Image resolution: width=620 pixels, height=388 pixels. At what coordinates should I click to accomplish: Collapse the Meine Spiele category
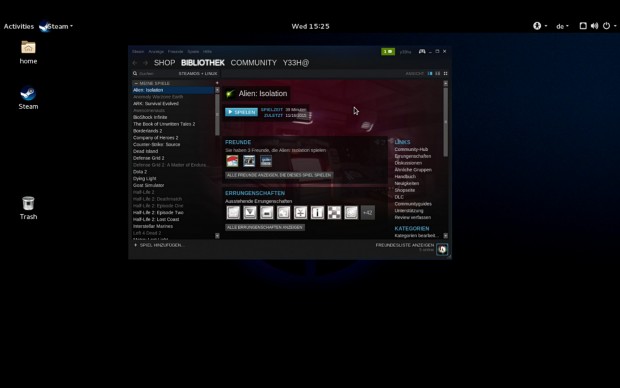(136, 83)
